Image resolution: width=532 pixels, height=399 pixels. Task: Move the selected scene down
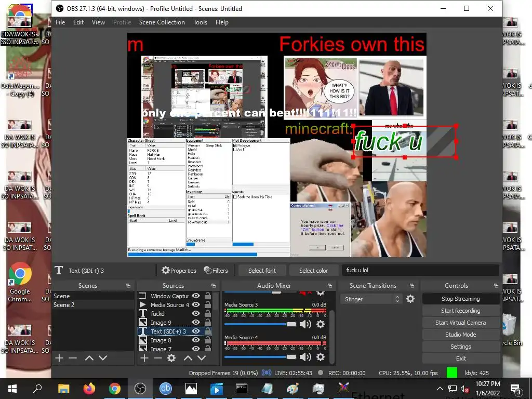103,358
